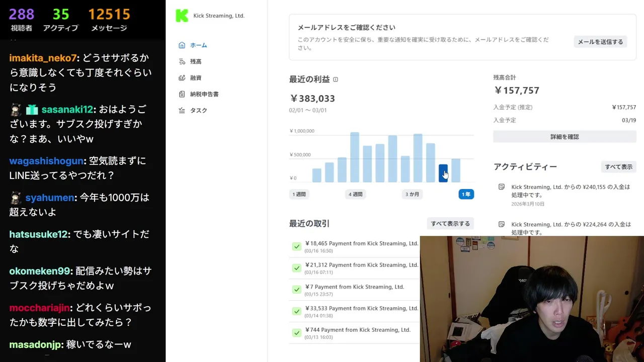Click the tallest light-blue chart bar

pos(355,157)
